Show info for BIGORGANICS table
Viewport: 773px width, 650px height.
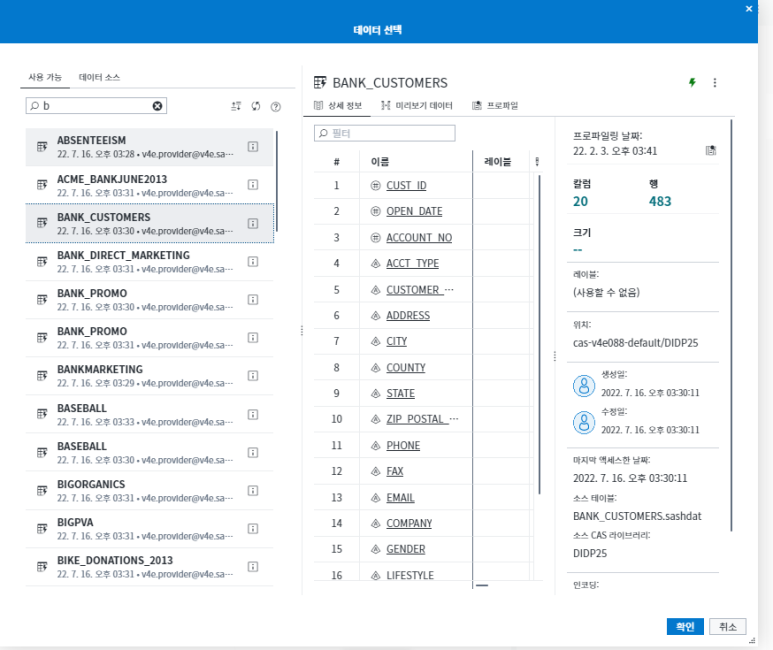pyautogui.click(x=253, y=490)
